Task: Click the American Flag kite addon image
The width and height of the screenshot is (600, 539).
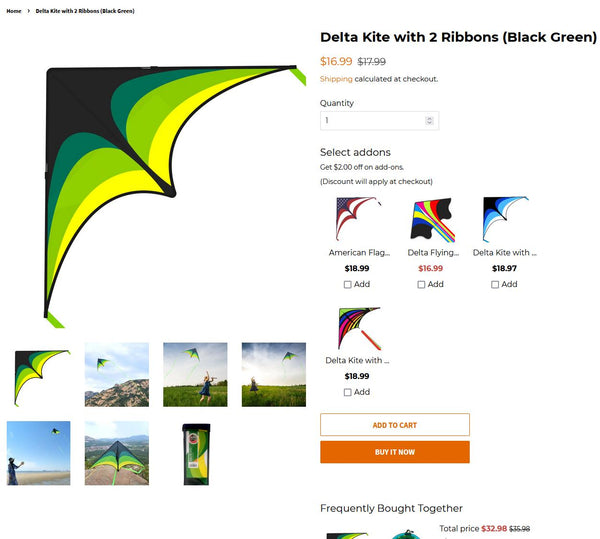Action: pyautogui.click(x=359, y=219)
